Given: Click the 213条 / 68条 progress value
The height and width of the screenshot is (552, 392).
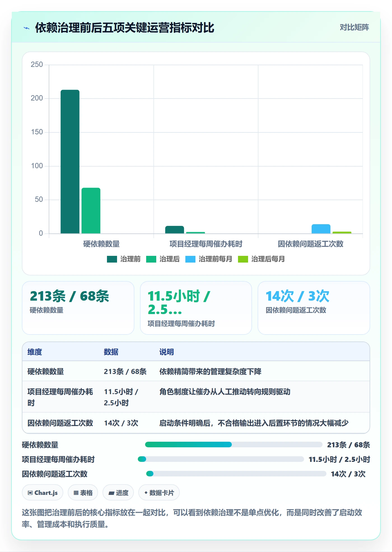Looking at the screenshot, I should [349, 445].
